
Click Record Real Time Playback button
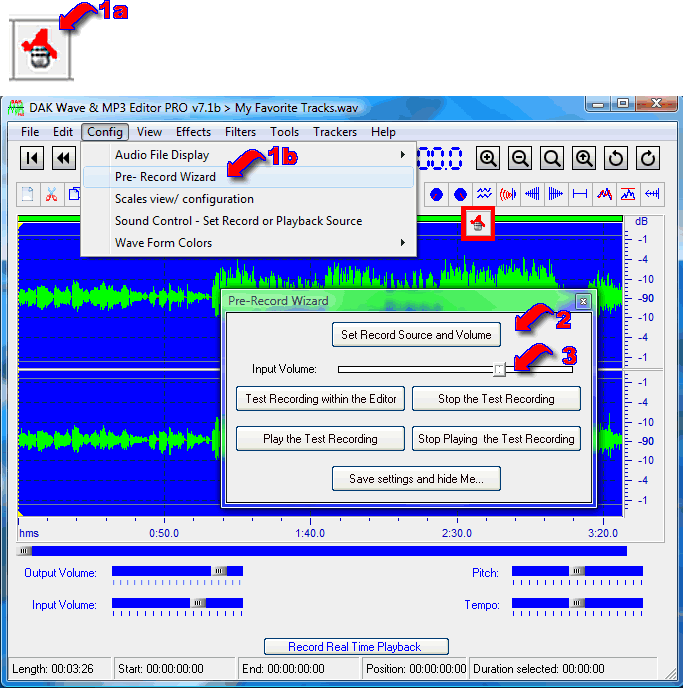pyautogui.click(x=356, y=647)
